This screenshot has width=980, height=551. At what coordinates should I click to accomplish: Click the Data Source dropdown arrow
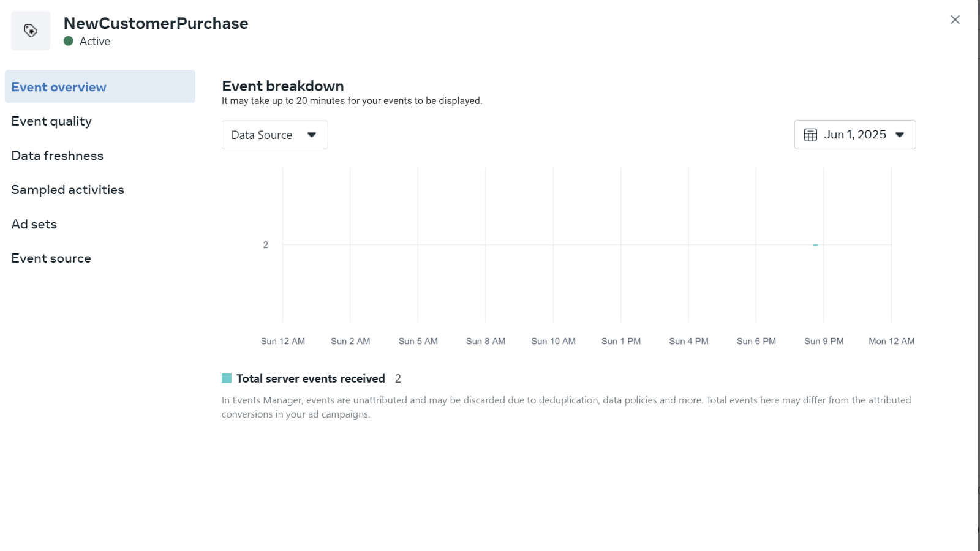point(312,135)
